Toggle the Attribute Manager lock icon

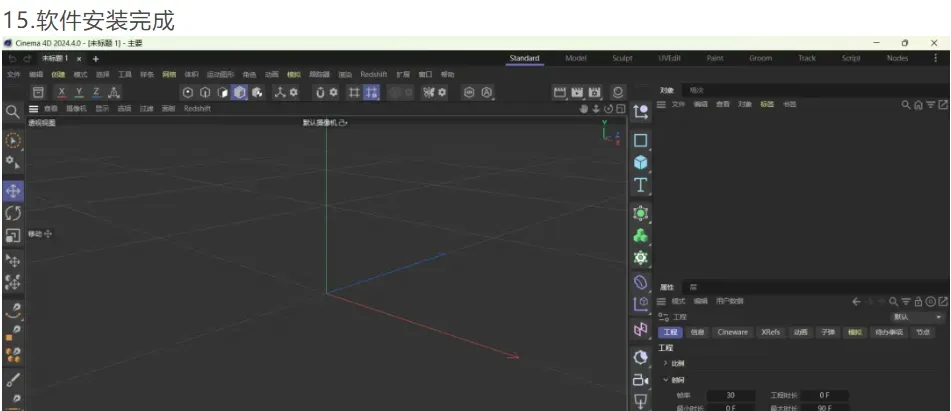(x=918, y=301)
